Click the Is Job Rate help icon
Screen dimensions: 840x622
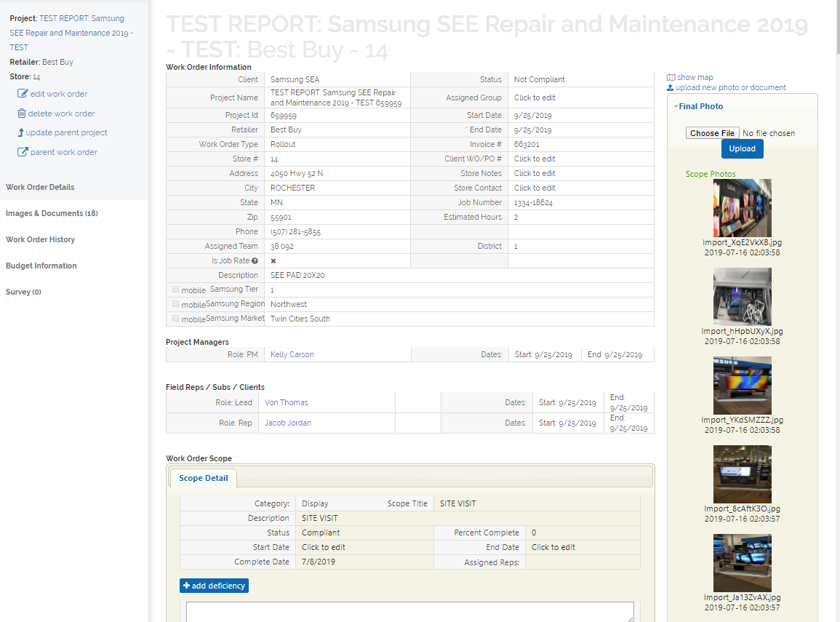click(x=255, y=261)
